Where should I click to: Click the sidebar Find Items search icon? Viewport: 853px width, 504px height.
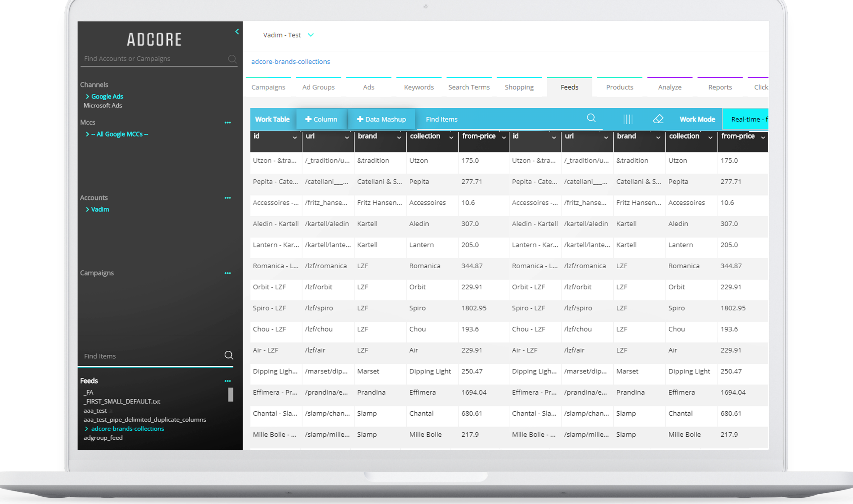[x=229, y=355]
